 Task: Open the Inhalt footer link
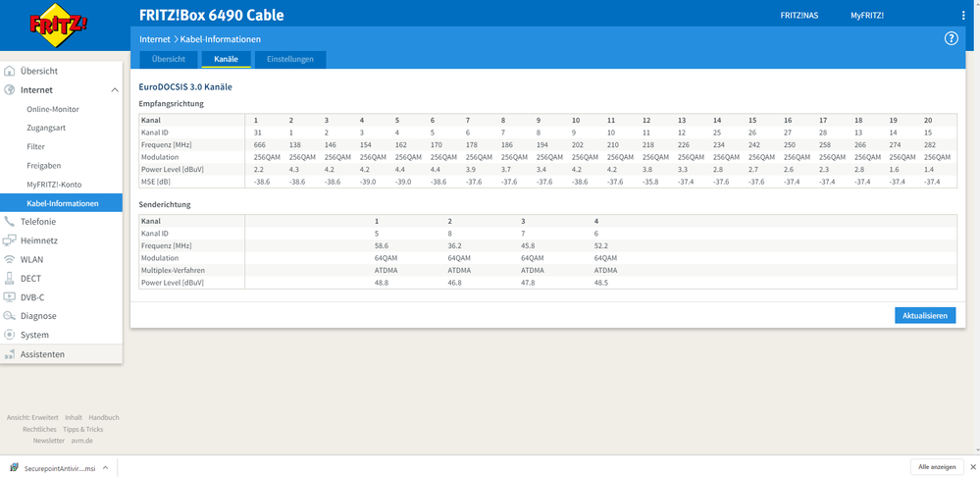(x=74, y=417)
